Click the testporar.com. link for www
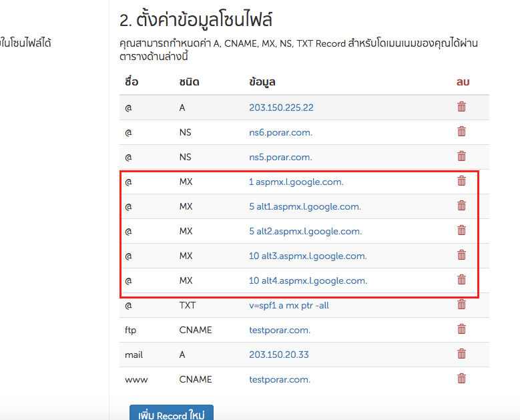Viewport: 520px width, 420px height. click(x=280, y=379)
